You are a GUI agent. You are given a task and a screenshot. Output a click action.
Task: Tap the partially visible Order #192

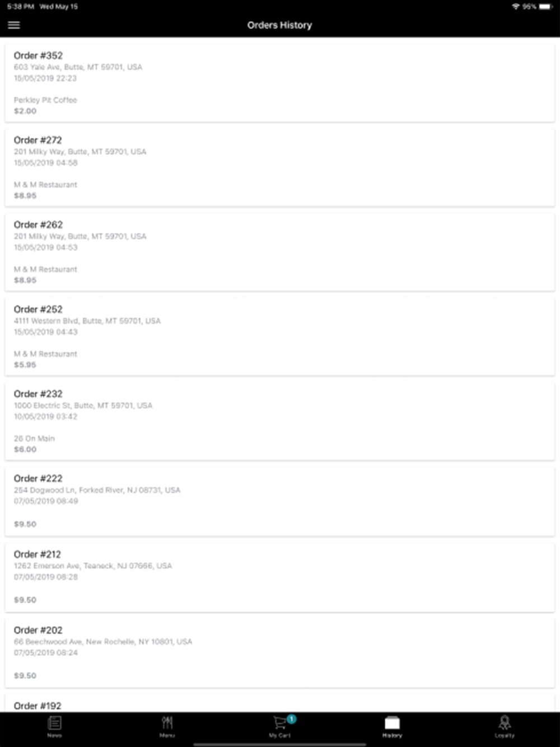coord(279,704)
